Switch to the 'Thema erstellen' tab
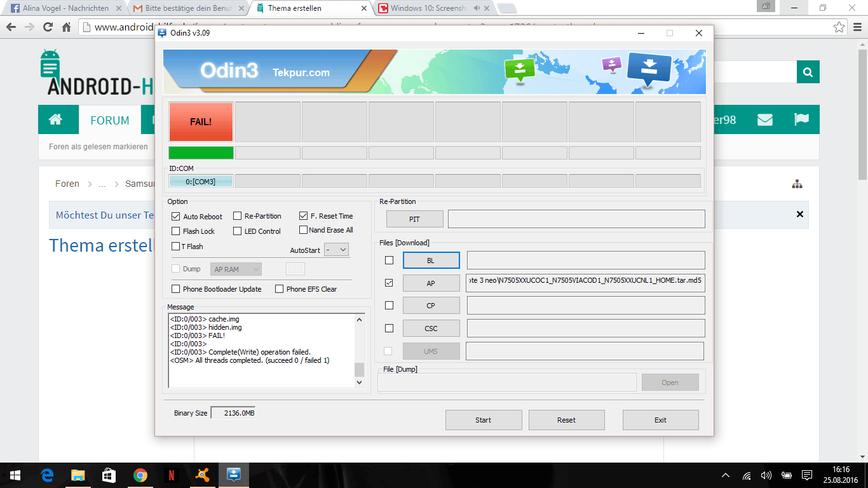 [x=311, y=8]
